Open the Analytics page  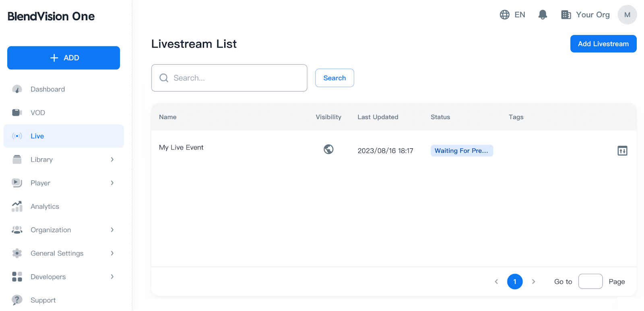pos(45,207)
